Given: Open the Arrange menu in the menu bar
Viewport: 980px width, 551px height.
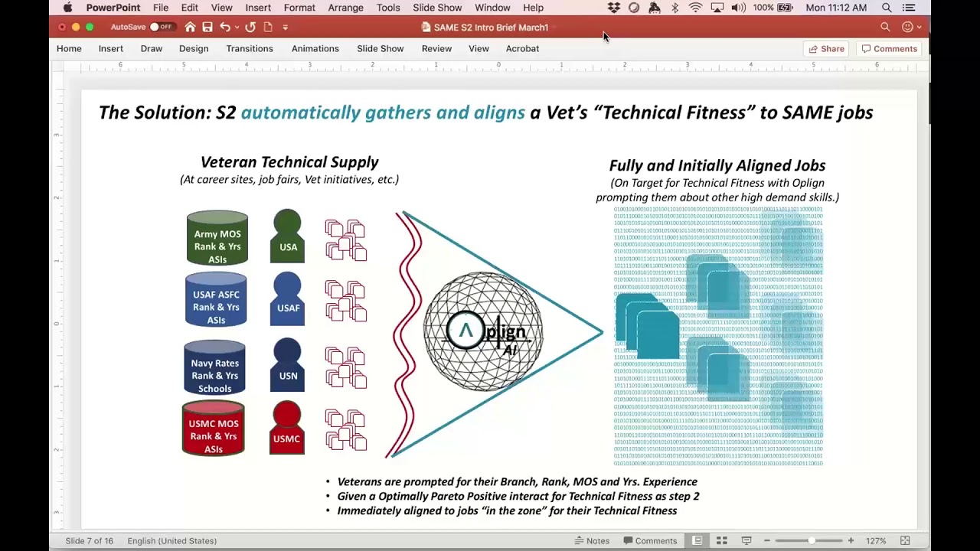Looking at the screenshot, I should tap(346, 8).
